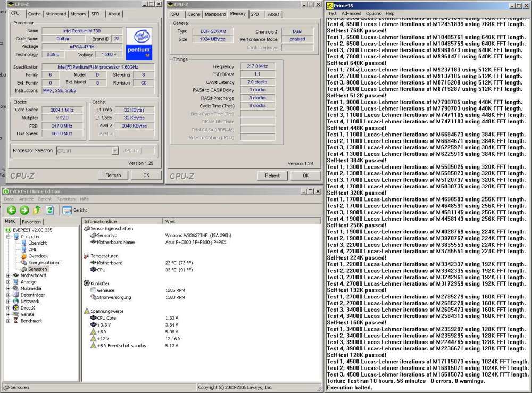The width and height of the screenshot is (532, 393).
Task: Click the Spannungswerte warning icon
Action: coord(87,311)
